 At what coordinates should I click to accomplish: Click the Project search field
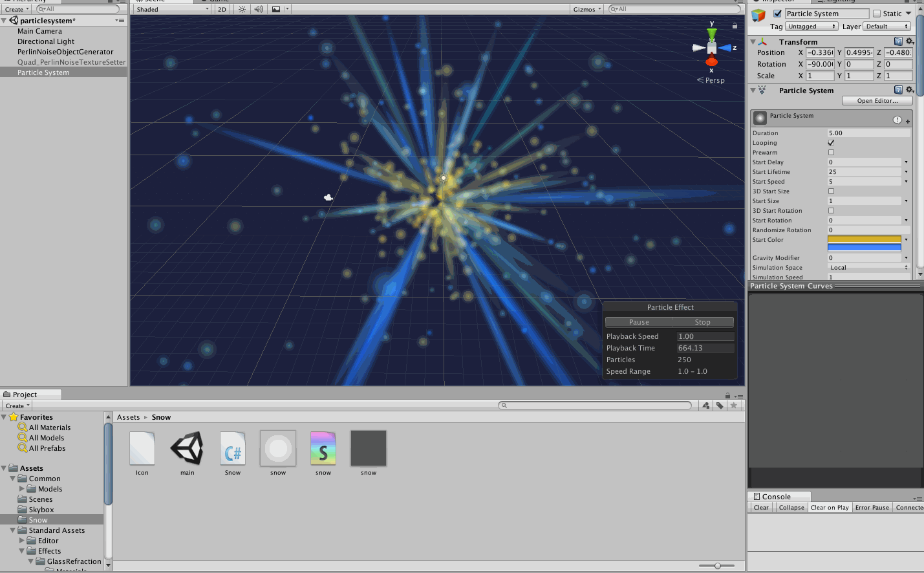595,405
